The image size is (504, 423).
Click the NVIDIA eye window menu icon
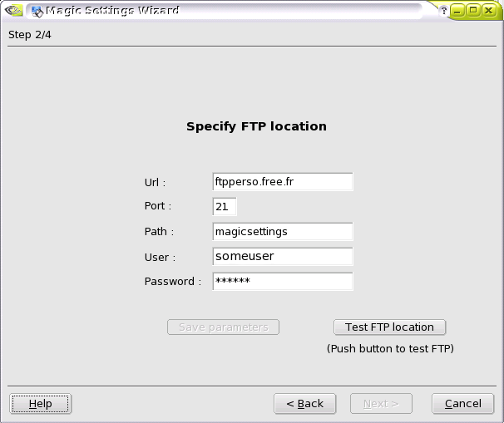pyautogui.click(x=13, y=11)
